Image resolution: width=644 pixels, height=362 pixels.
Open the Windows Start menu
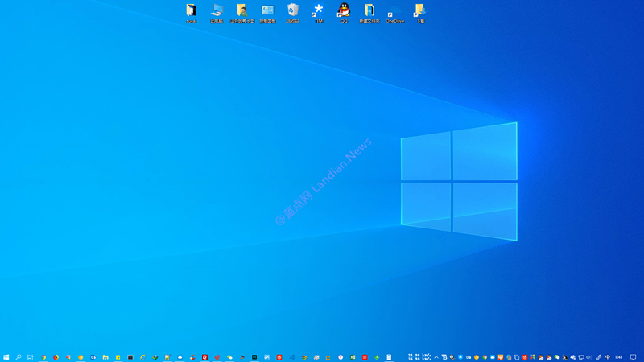[6, 357]
